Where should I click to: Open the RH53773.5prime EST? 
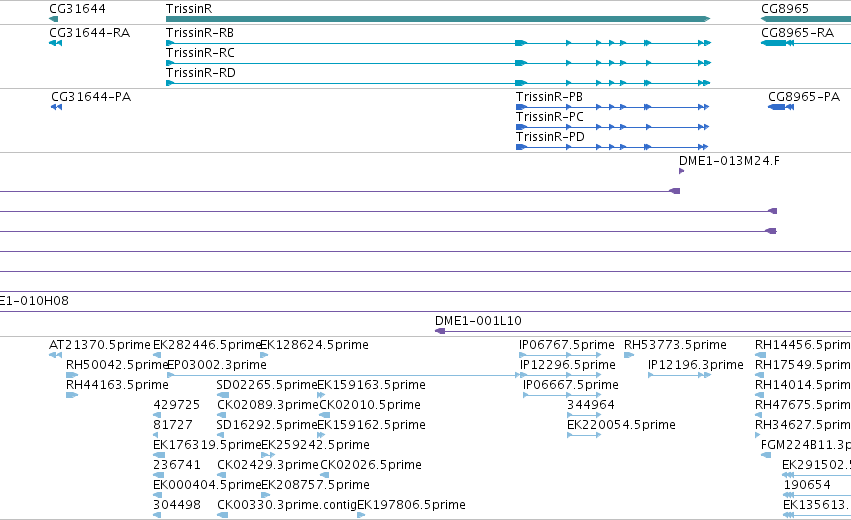click(675, 345)
